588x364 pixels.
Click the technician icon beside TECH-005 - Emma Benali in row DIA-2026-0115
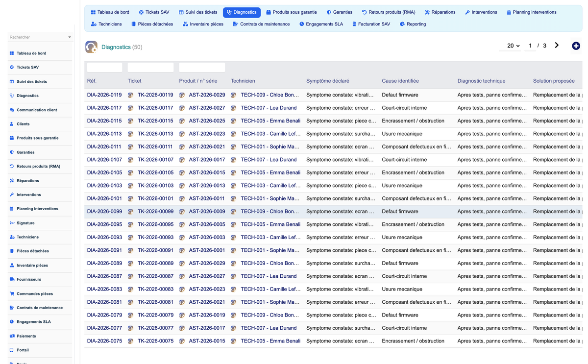(x=233, y=121)
